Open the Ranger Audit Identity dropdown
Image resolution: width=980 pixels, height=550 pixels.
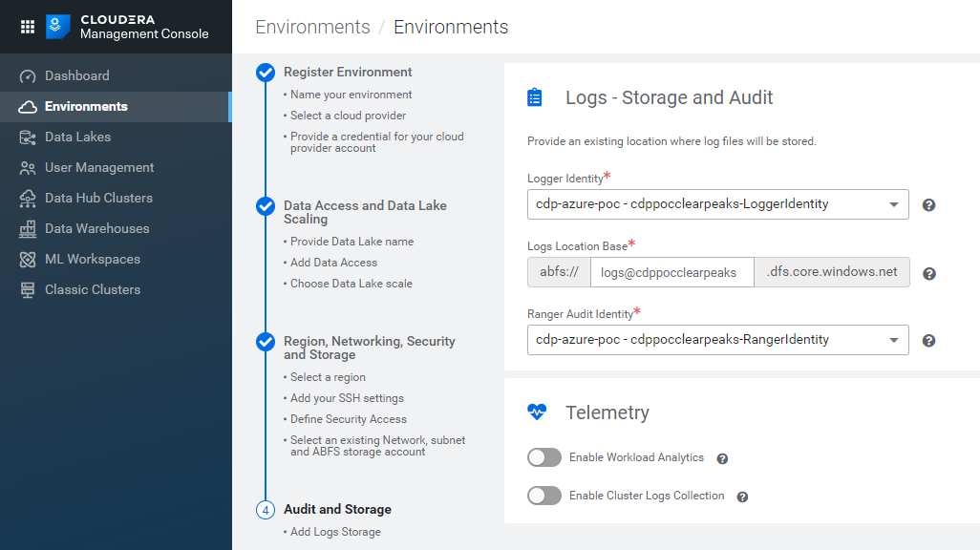click(718, 340)
